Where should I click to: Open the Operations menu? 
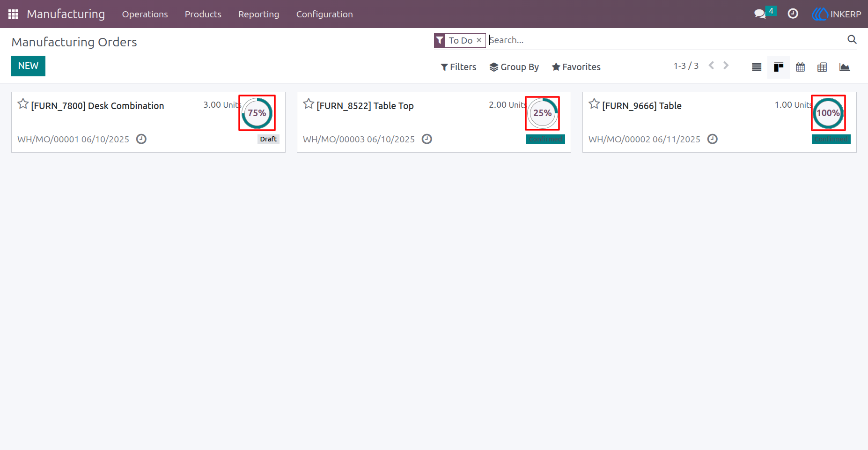click(145, 14)
